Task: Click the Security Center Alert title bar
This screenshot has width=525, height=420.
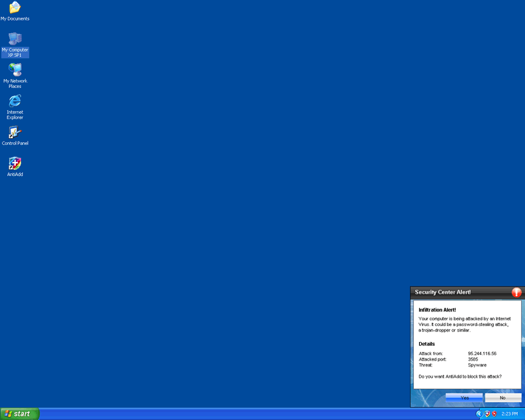Action: (x=458, y=292)
